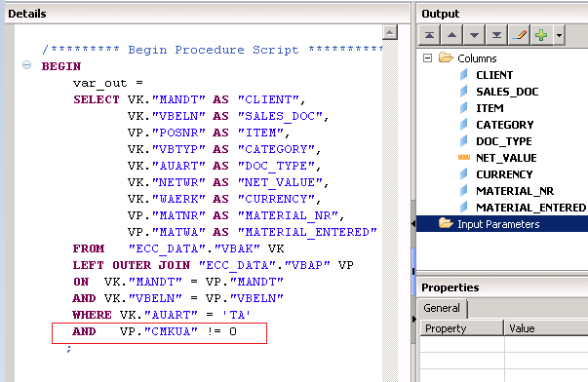Click the var_out assignment line
588x382 pixels.
(x=108, y=83)
